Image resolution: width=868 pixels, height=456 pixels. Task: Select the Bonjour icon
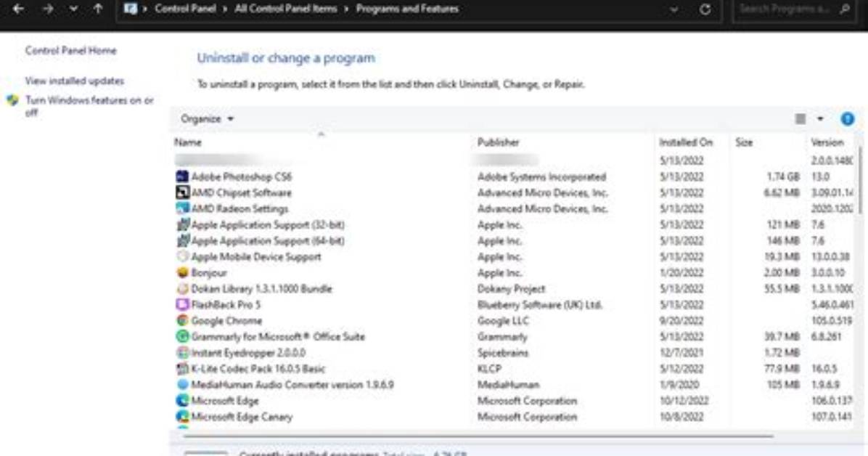tap(182, 273)
